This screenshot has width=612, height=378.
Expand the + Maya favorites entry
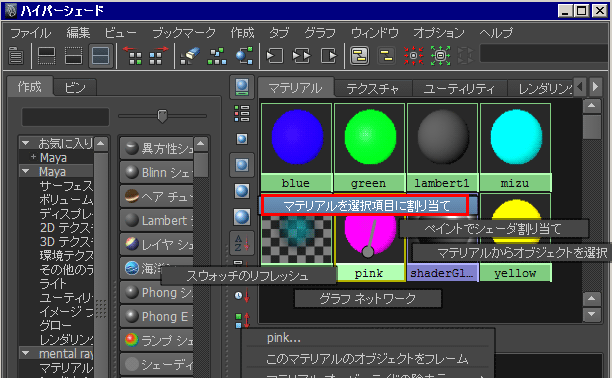click(x=33, y=157)
